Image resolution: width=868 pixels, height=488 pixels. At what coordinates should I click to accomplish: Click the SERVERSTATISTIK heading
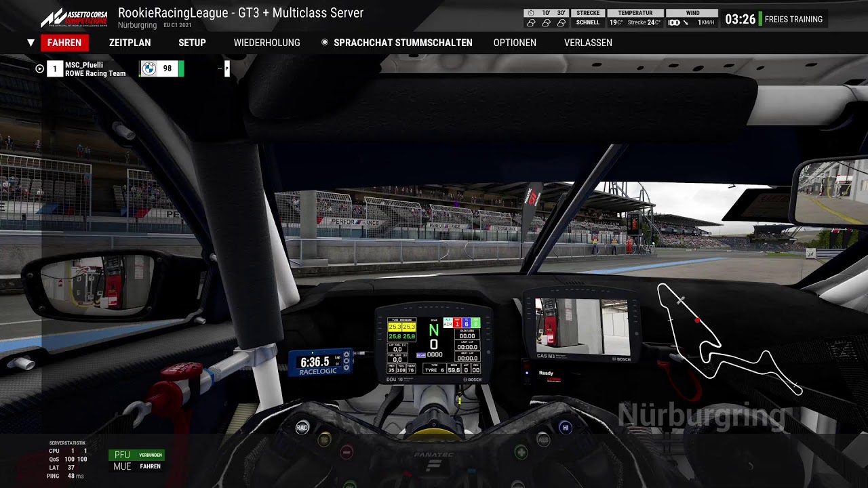click(68, 443)
